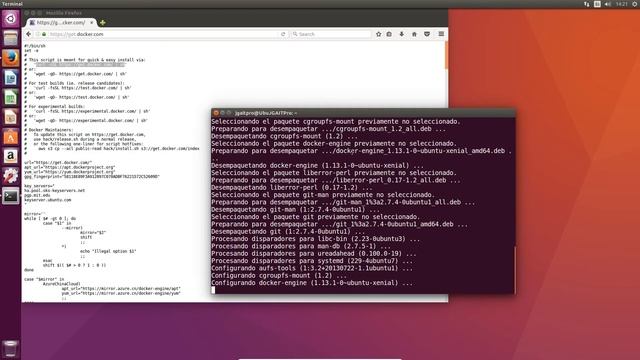Reload the get.docker.com page
This screenshot has height=360, width=640.
coord(283,34)
